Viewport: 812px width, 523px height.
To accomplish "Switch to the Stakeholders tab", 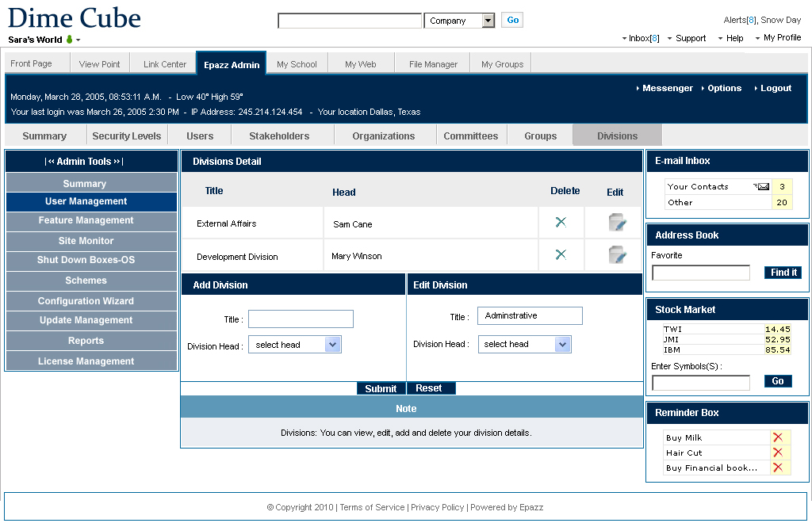I will coord(279,136).
